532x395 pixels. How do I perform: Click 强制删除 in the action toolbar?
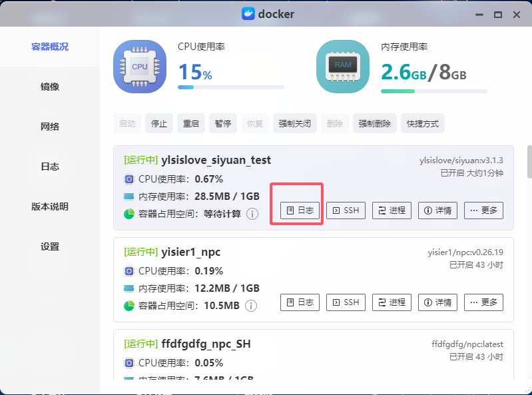coord(375,123)
